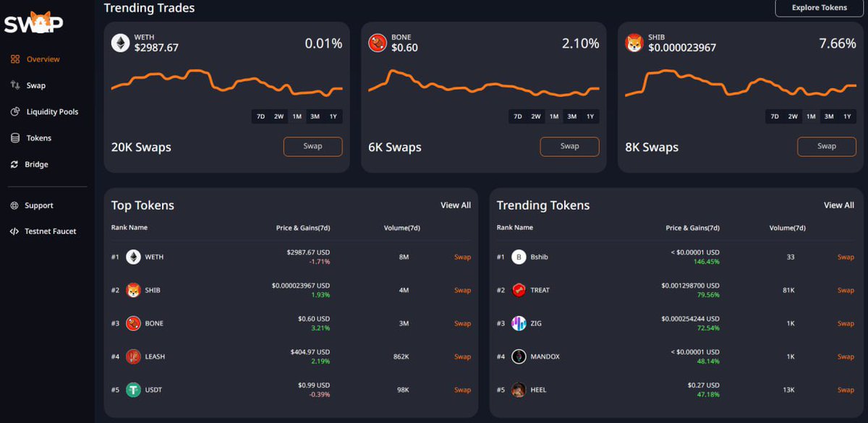868x423 pixels.
Task: Go to Liquidity Pools in sidebar
Action: click(52, 112)
